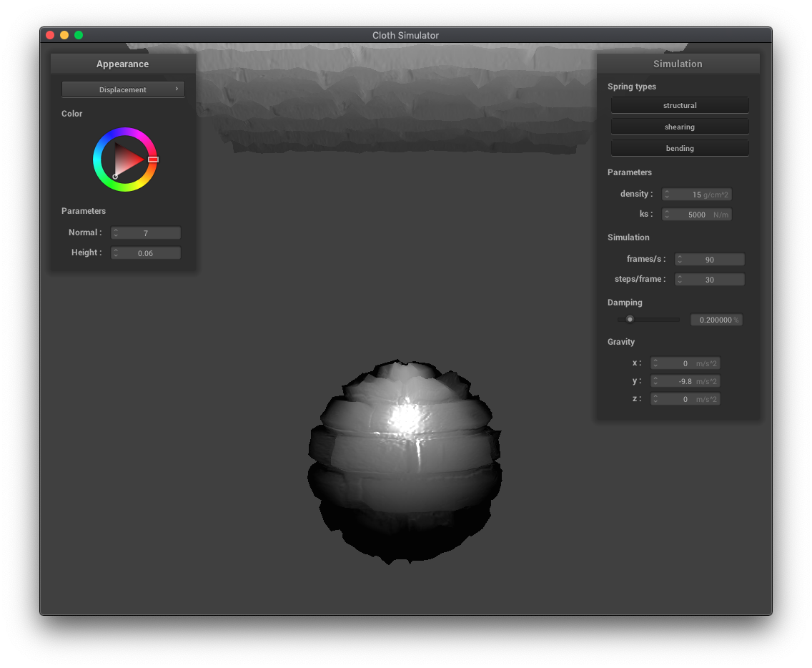Viewport: 812px width, 668px height.
Task: Click the Gravity x value field
Action: point(685,363)
